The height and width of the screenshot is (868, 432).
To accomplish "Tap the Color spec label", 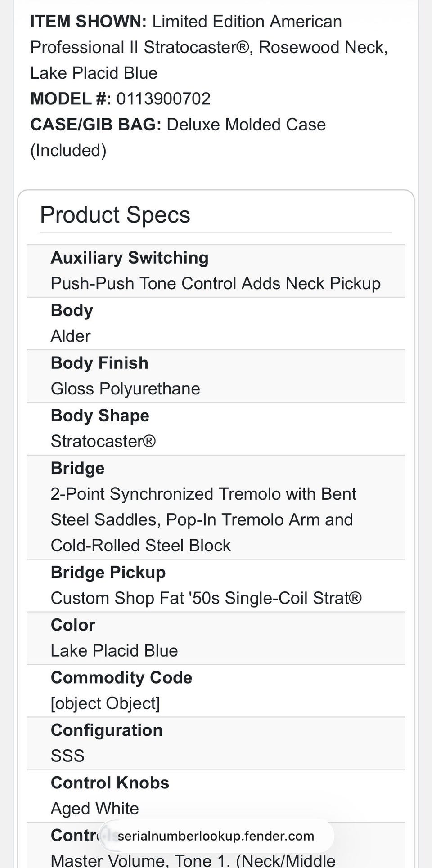I will 73,625.
